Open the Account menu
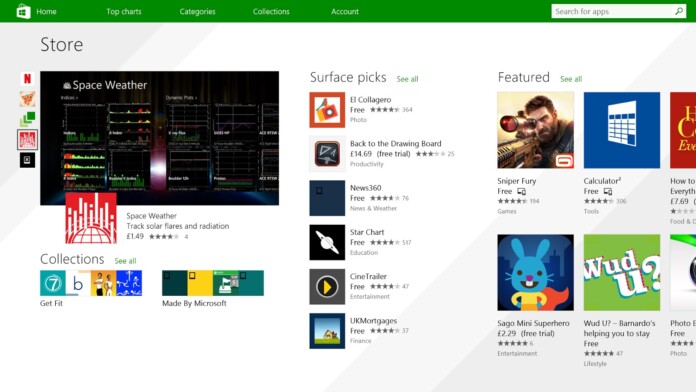The image size is (696, 392). point(345,12)
